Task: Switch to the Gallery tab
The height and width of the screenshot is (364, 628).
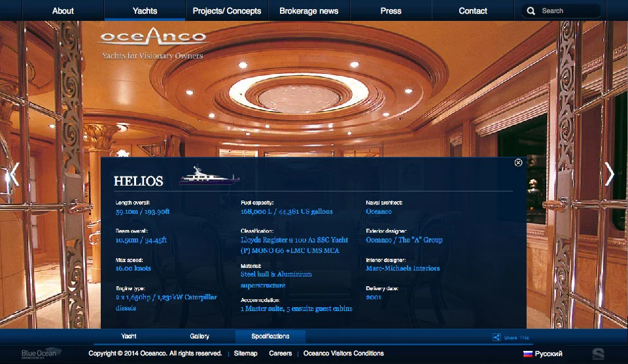Action: click(x=200, y=337)
